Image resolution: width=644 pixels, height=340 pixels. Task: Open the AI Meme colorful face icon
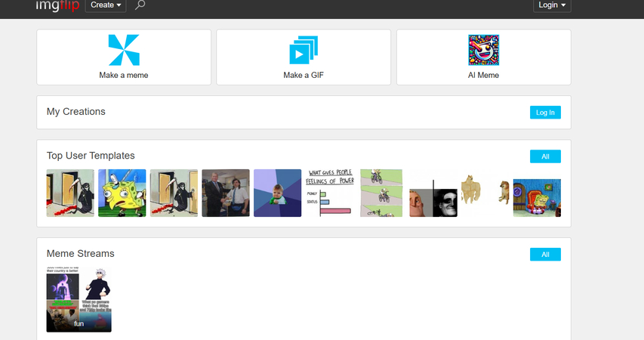point(483,50)
